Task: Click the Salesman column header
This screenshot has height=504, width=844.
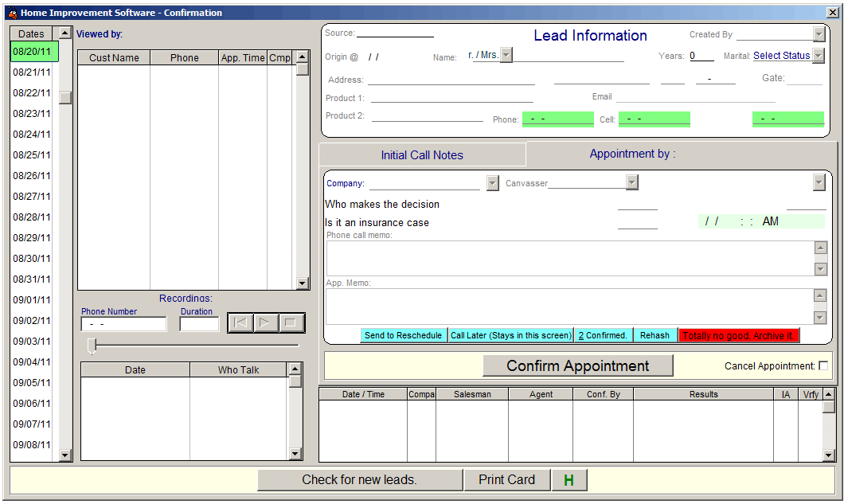Action: click(472, 394)
